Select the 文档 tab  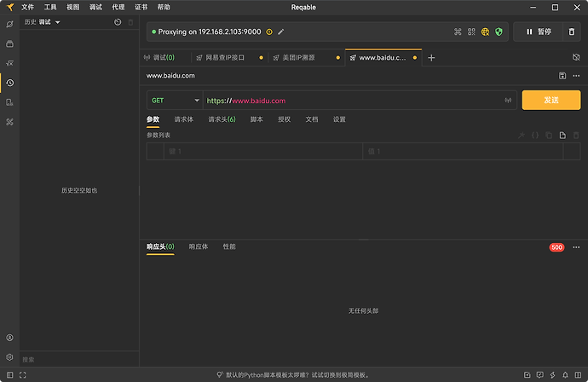(312, 119)
